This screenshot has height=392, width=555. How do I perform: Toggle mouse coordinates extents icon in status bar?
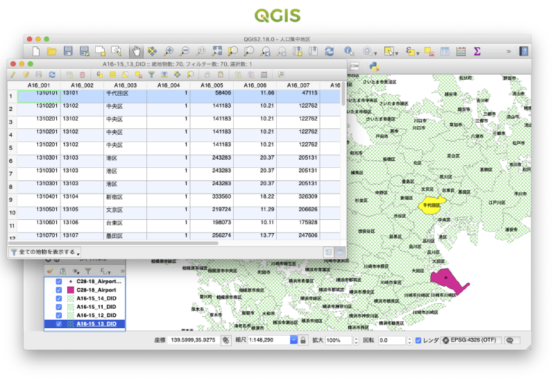click(x=226, y=340)
